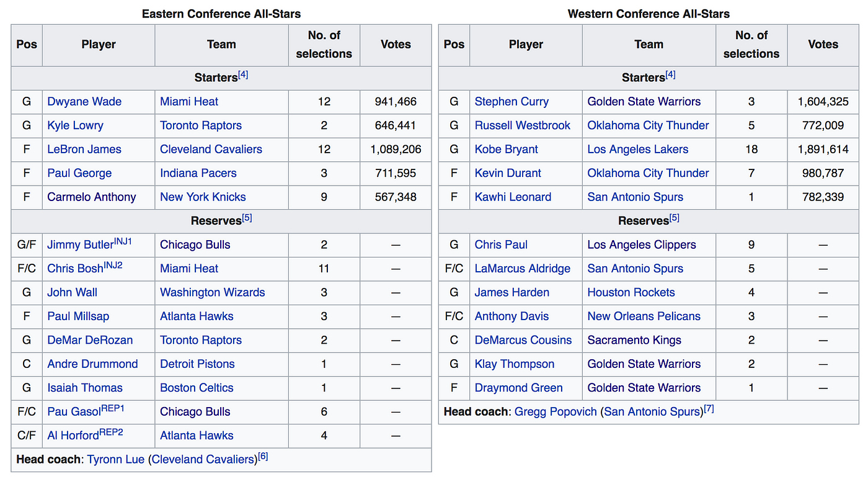This screenshot has width=868, height=479.
Task: Open the John Wall player link
Action: tap(73, 293)
